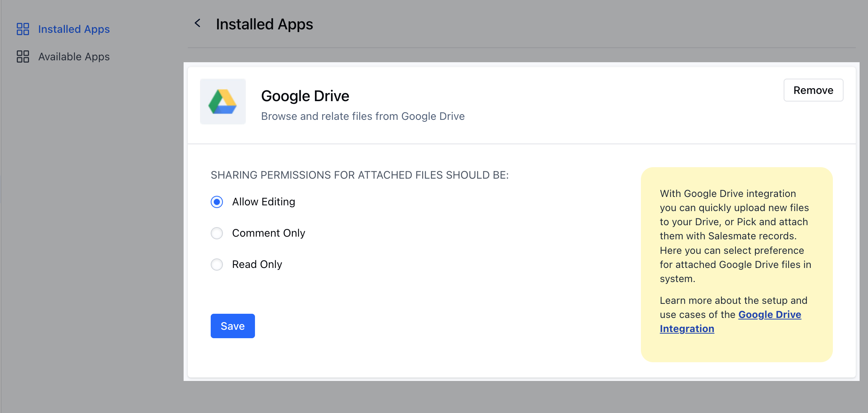
Task: Click the sharing permissions heading text
Action: (x=360, y=175)
